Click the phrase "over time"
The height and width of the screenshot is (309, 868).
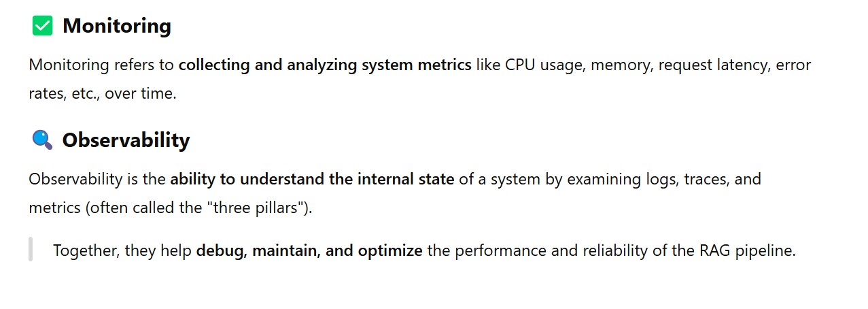point(140,94)
